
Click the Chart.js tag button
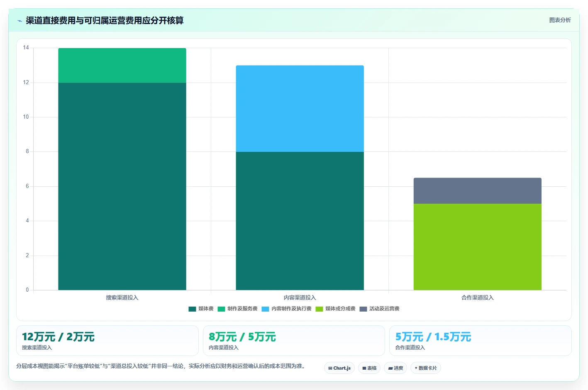[x=339, y=368]
